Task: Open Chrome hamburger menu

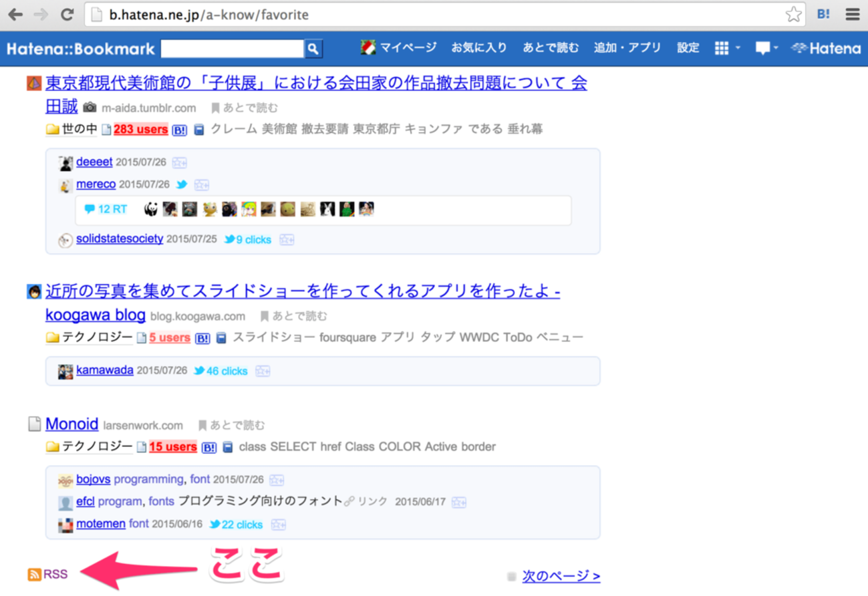Action: [x=852, y=14]
